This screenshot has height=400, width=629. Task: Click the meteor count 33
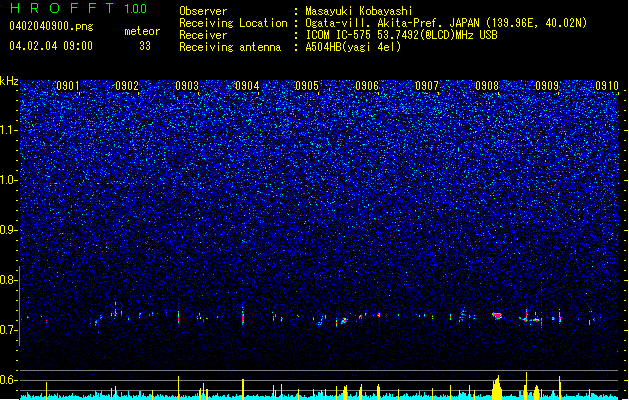pos(145,46)
